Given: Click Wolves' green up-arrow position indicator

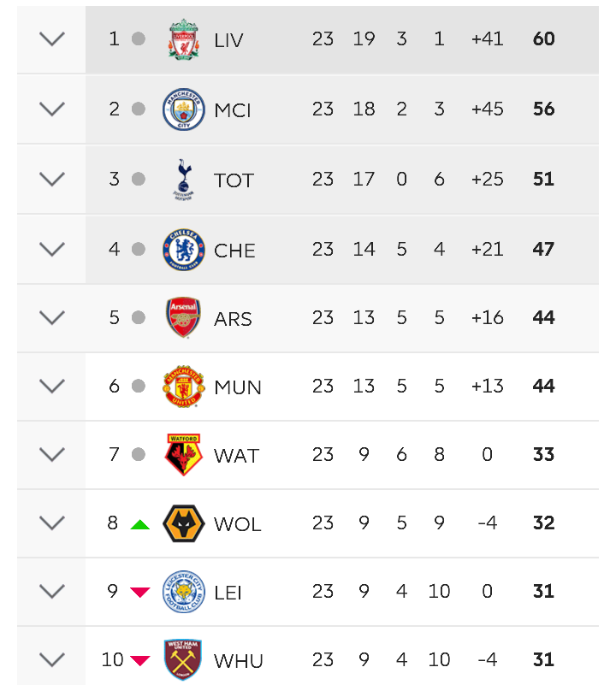Looking at the screenshot, I should coord(140,524).
